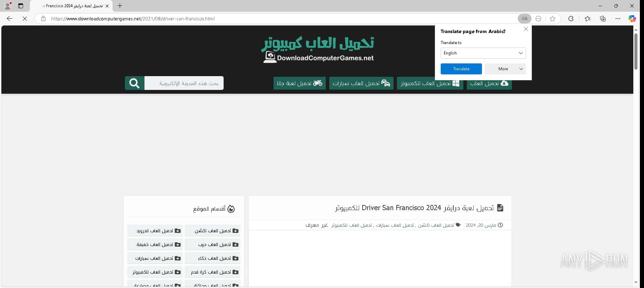Click the article tag تحميل العاب للكمبيوتر
The height and width of the screenshot is (288, 644).
[352, 225]
